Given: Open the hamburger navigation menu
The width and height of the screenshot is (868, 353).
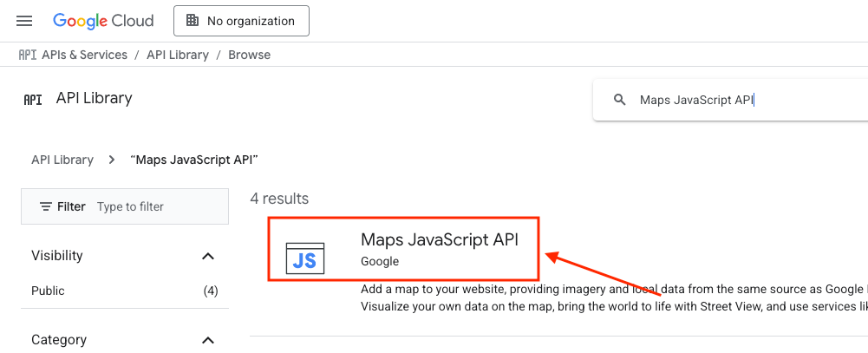Looking at the screenshot, I should pos(24,21).
